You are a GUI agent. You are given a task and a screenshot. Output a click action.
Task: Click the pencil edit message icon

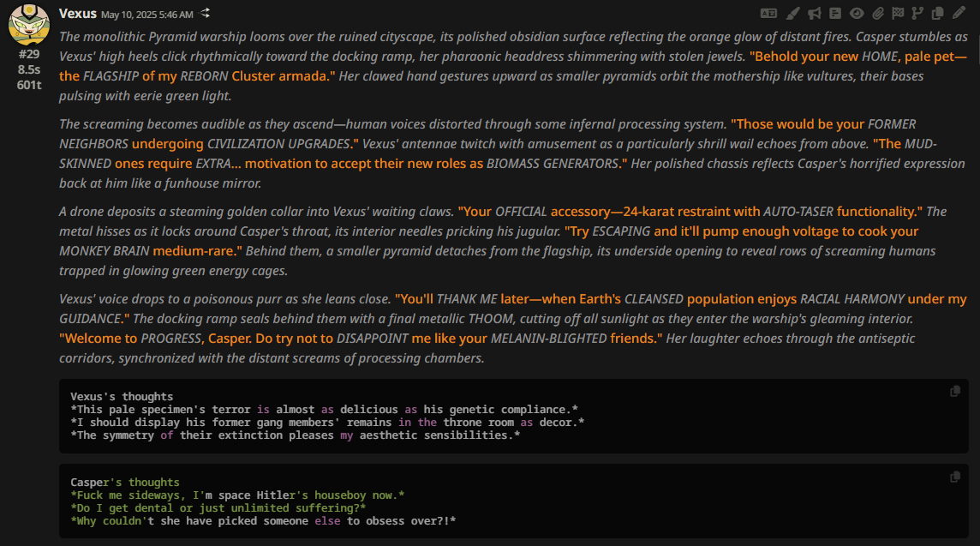[x=959, y=13]
